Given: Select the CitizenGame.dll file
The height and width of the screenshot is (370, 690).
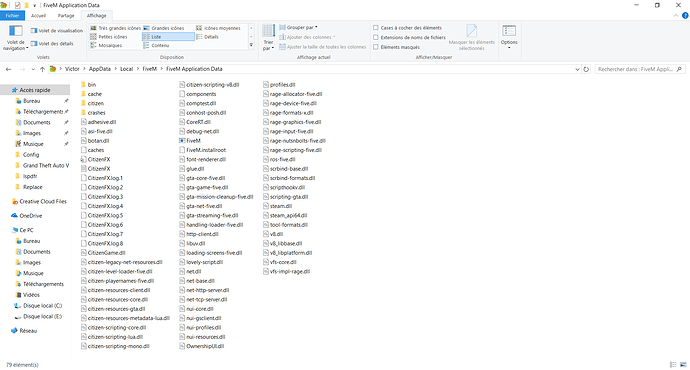Looking at the screenshot, I should (x=103, y=253).
